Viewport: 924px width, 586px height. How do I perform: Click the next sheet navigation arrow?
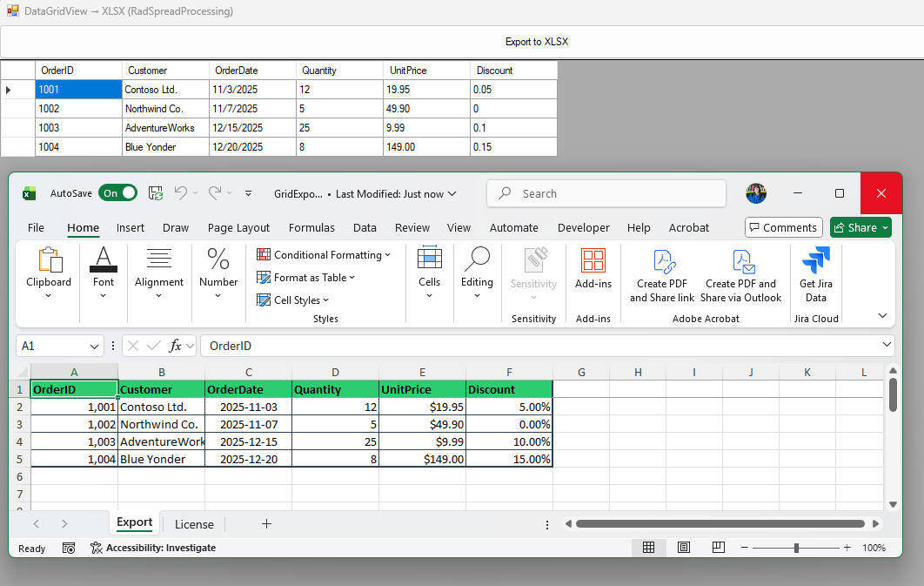64,523
